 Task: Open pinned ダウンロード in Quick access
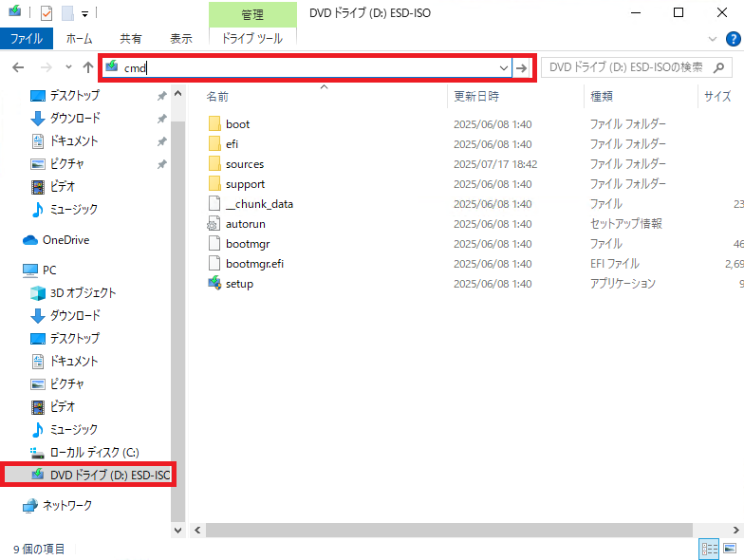coord(75,118)
